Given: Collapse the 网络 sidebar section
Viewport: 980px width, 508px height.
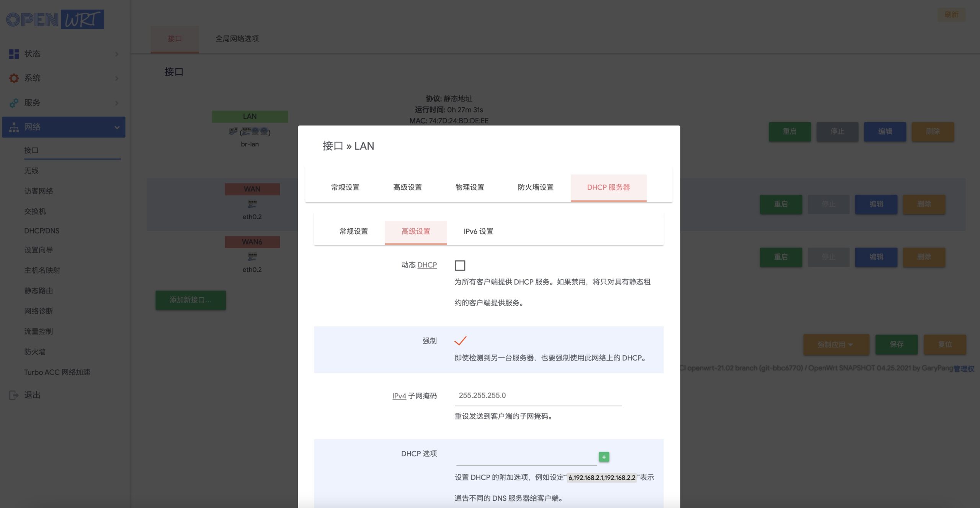Looking at the screenshot, I should point(118,127).
